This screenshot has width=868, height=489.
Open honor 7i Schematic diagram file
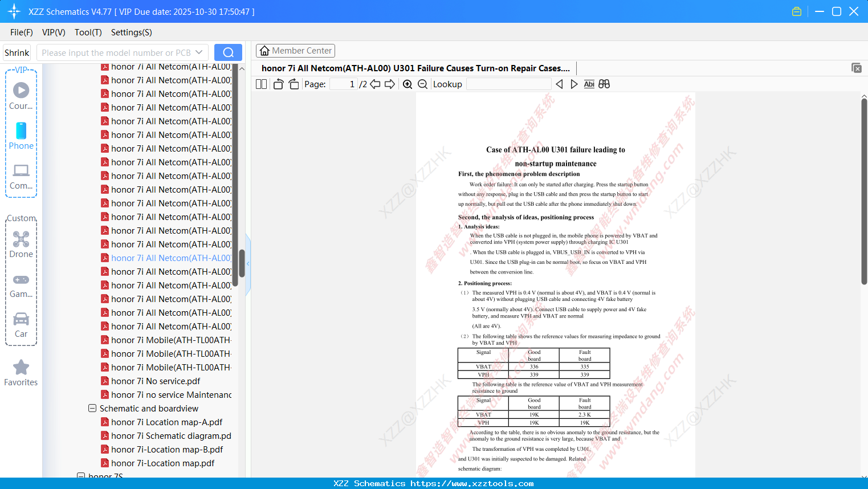pyautogui.click(x=171, y=435)
